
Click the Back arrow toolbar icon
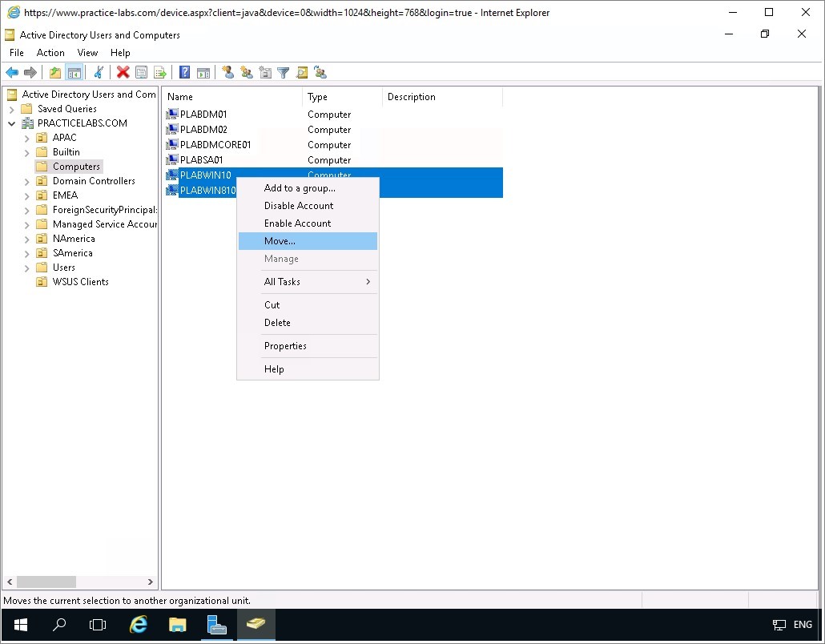12,73
